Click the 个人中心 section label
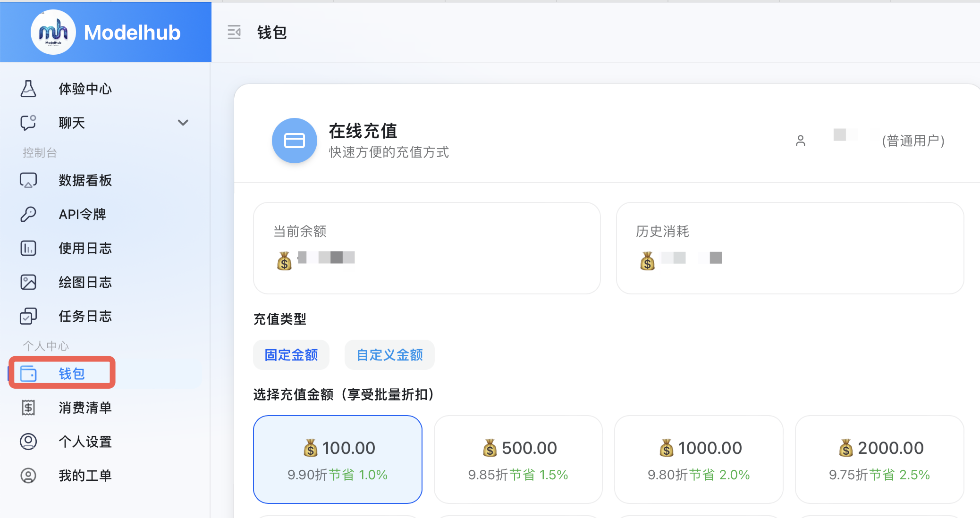Screen dimensions: 980x518 click(x=46, y=346)
